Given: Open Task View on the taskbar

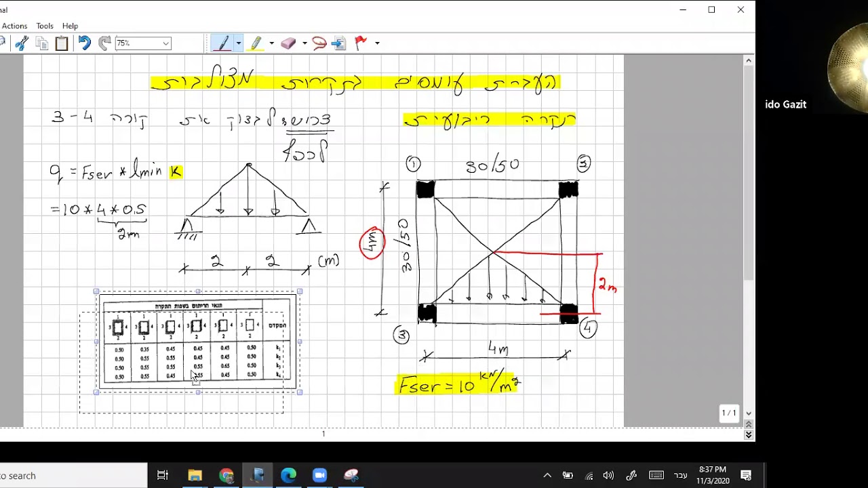Looking at the screenshot, I should pos(163,476).
